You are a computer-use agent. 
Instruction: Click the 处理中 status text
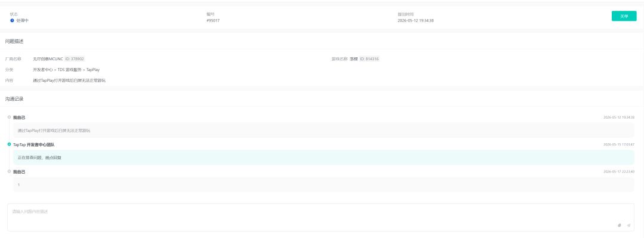22,20
